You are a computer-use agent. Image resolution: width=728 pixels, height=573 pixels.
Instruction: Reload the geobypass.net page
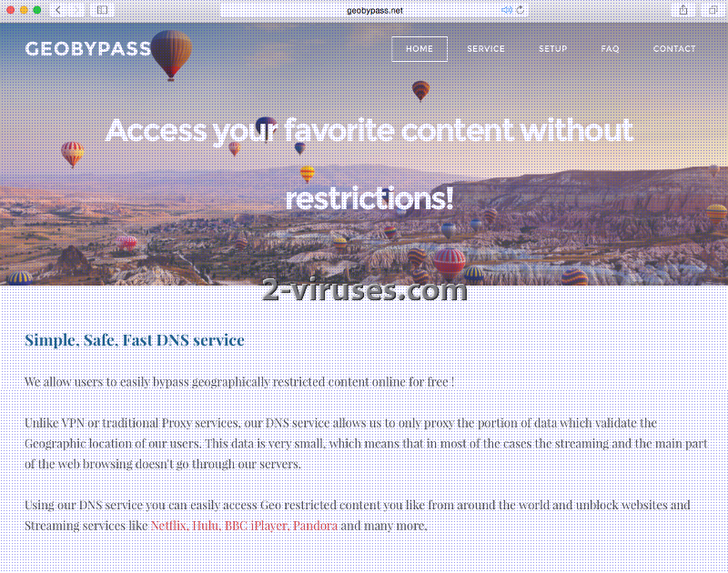521,10
